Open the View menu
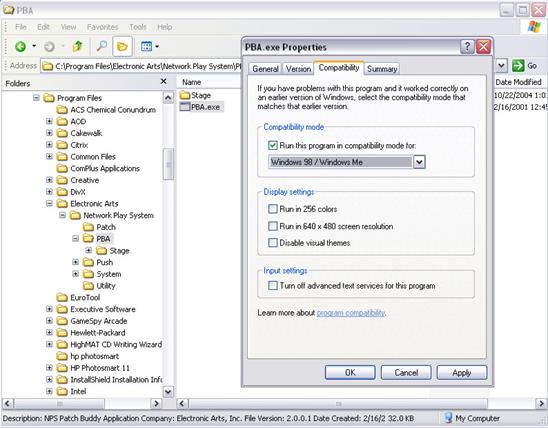548x428 pixels. (68, 27)
